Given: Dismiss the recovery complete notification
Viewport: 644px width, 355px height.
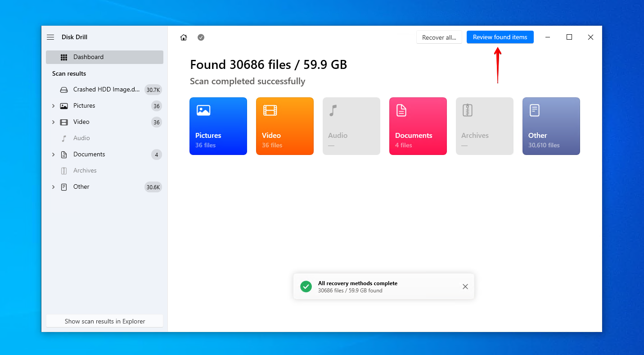Looking at the screenshot, I should 465,286.
